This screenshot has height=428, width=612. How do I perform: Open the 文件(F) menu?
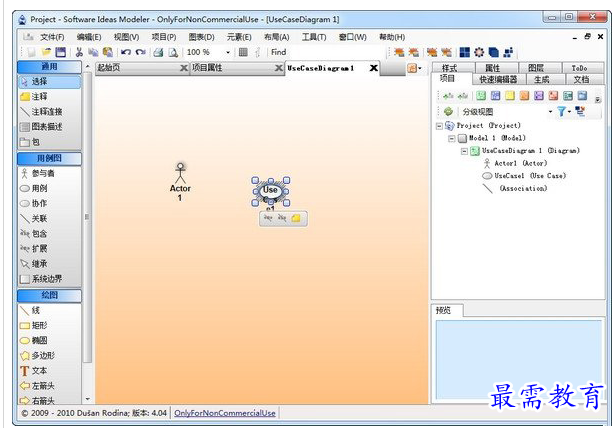tap(52, 37)
